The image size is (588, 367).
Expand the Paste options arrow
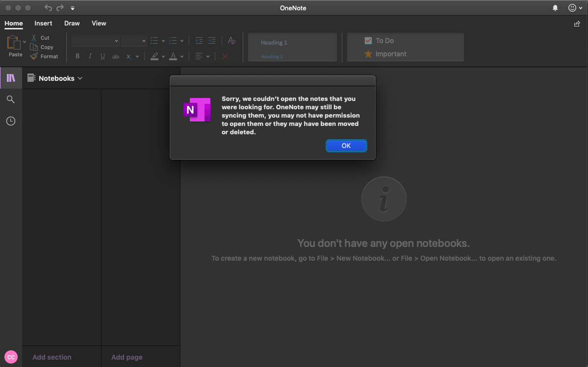click(x=25, y=42)
